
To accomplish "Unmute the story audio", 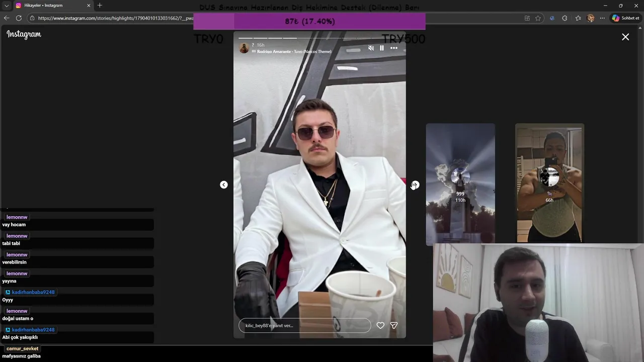I will click(x=371, y=48).
